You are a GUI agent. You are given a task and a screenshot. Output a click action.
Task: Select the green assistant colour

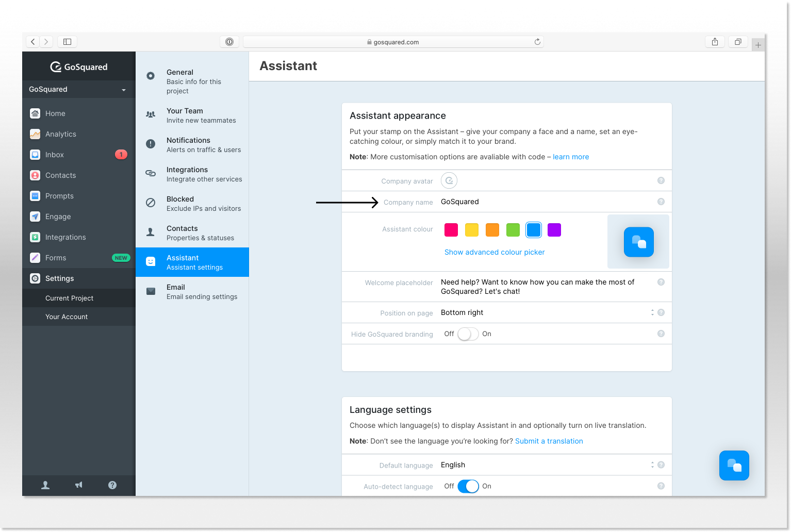pos(513,230)
